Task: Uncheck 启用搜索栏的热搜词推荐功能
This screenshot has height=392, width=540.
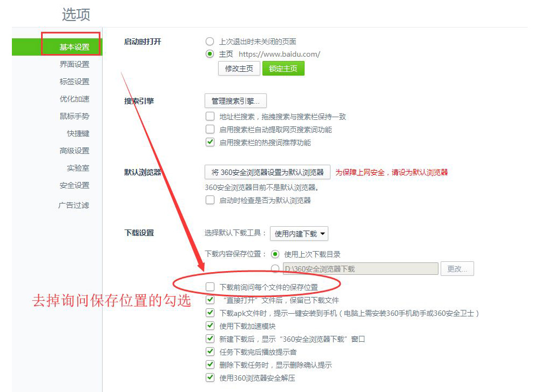Action: point(210,142)
